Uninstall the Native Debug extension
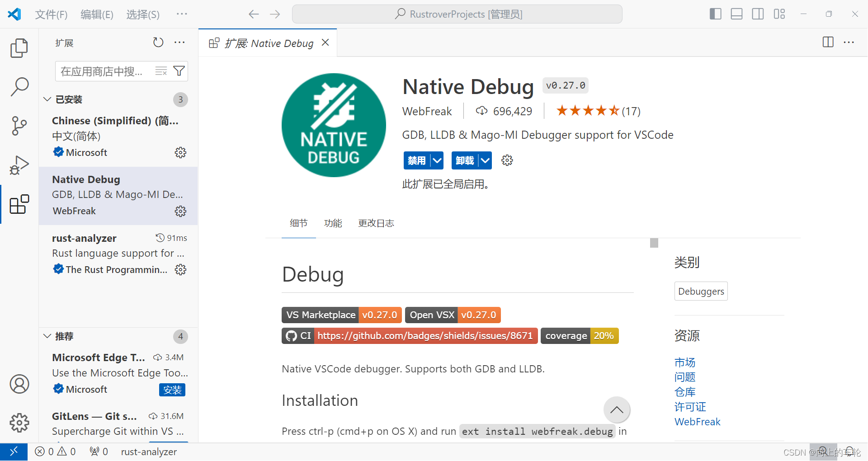This screenshot has height=461, width=868. tap(465, 160)
